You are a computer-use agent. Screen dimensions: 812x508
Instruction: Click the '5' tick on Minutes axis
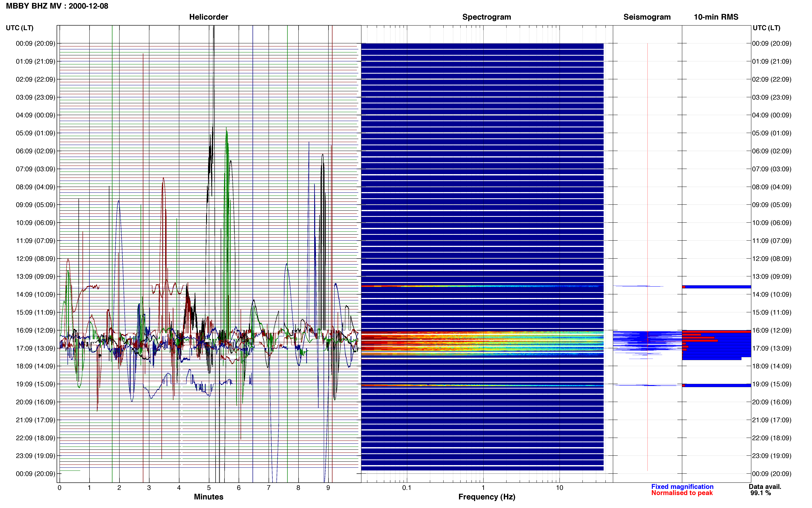click(x=209, y=488)
